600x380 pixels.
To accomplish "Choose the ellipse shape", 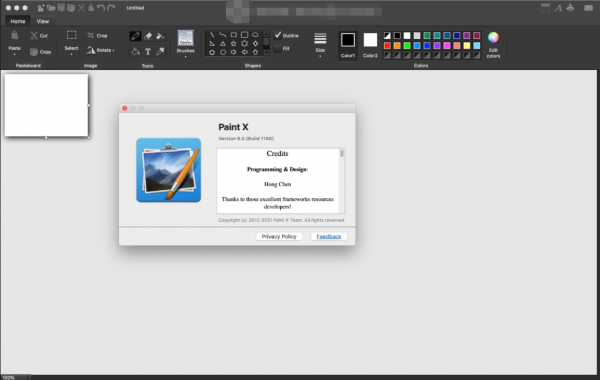I will click(255, 35).
